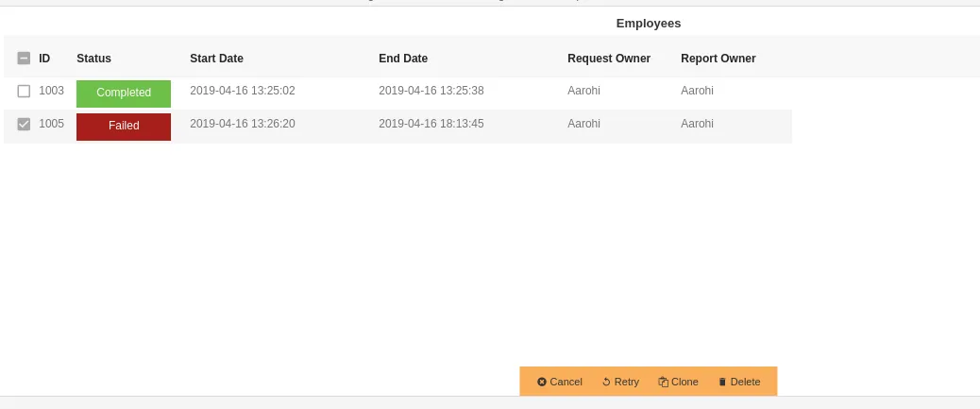The width and height of the screenshot is (980, 409).
Task: Click the red Failed status badge
Action: coord(124,127)
